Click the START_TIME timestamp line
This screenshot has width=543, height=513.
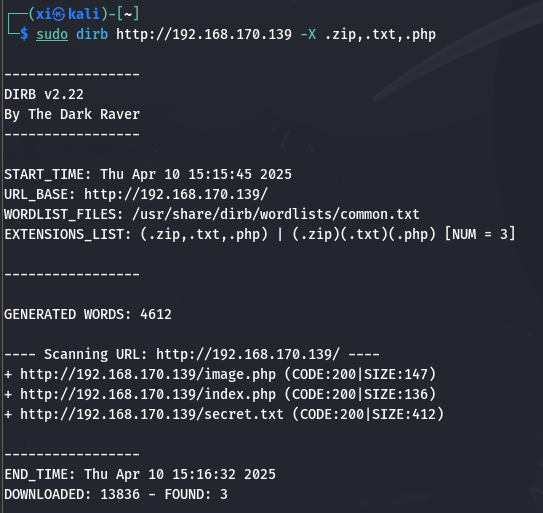point(148,174)
